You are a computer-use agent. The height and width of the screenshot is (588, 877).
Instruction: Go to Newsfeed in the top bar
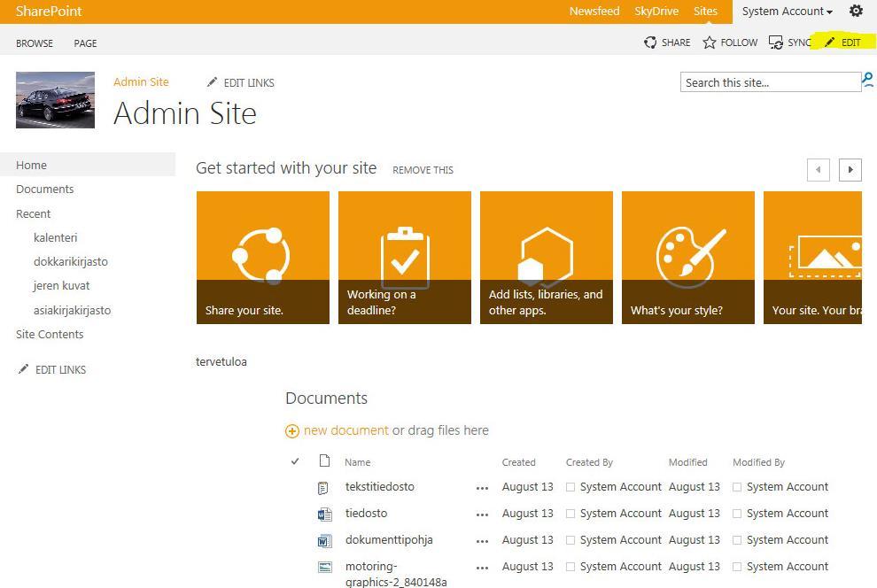click(594, 12)
